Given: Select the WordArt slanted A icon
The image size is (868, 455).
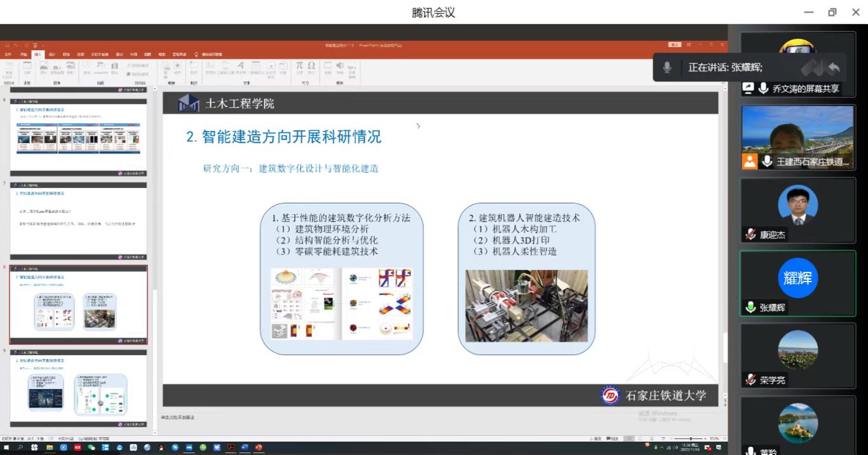Looking at the screenshot, I should click(241, 66).
